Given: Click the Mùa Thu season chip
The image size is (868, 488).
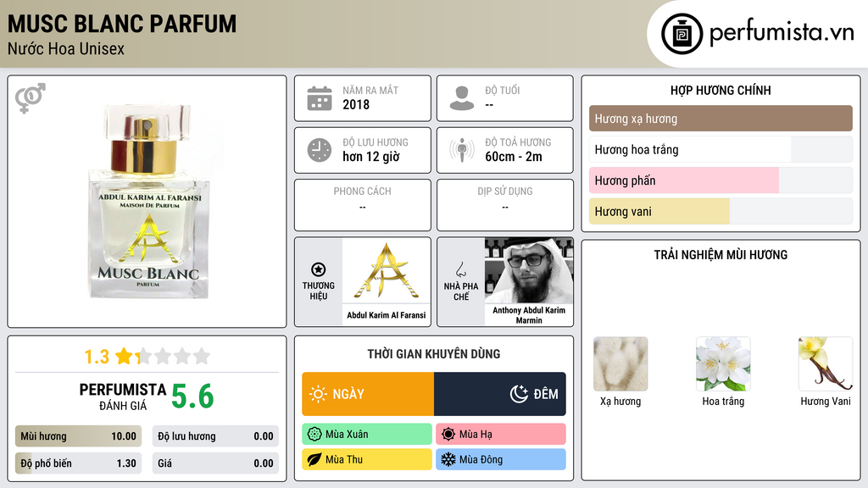Looking at the screenshot, I should [367, 459].
